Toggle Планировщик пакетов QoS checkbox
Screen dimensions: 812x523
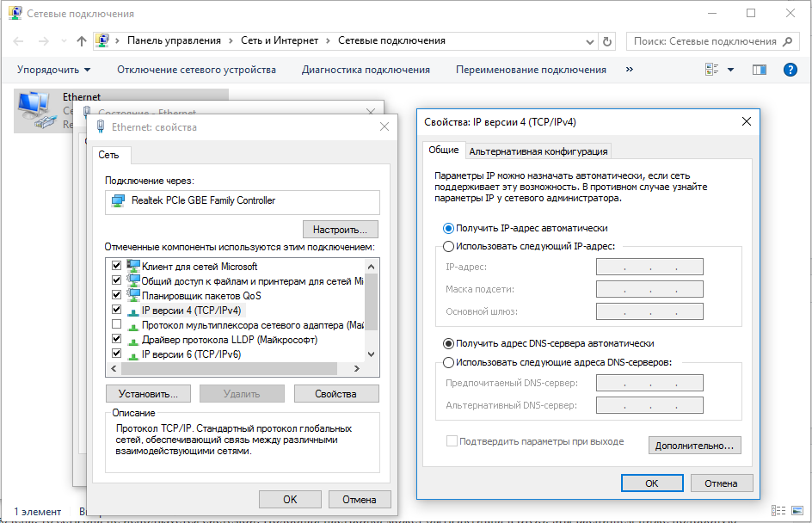click(116, 295)
